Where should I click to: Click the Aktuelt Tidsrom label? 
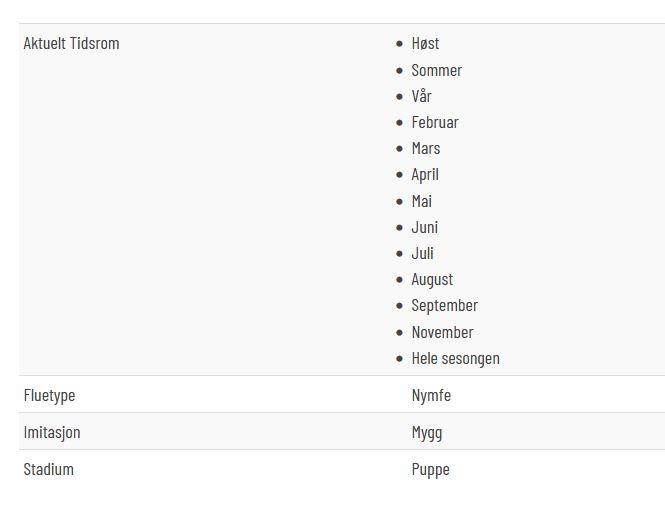(x=71, y=43)
